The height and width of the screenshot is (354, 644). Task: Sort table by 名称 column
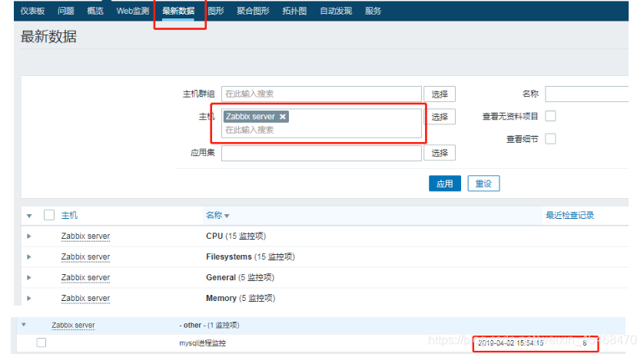(217, 215)
